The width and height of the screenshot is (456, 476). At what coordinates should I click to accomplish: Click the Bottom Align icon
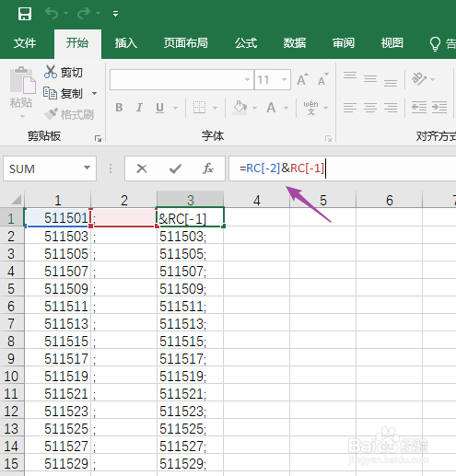click(x=391, y=82)
